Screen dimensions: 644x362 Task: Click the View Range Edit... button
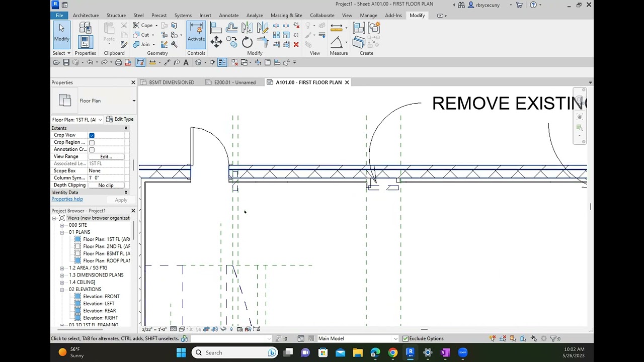106,157
